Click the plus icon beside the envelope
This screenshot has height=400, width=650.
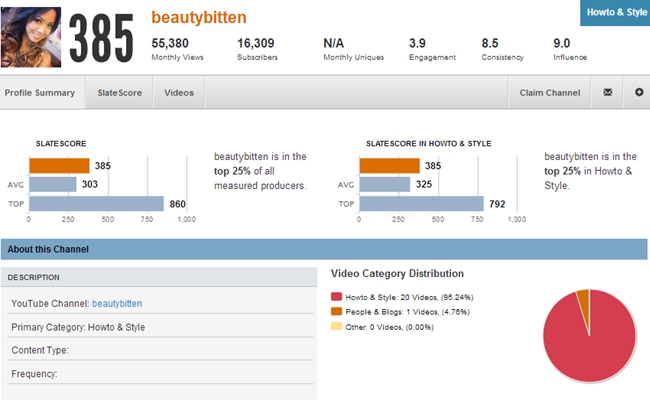point(638,93)
